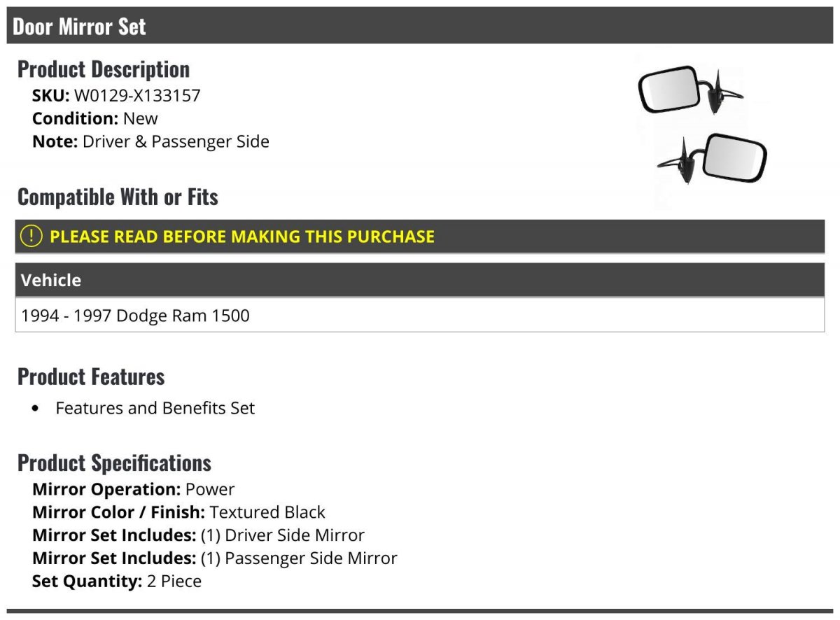Click the 1994 - 1997 Dodge Ram 1500 row
Image resolution: width=840 pixels, height=620 pixels.
point(420,316)
